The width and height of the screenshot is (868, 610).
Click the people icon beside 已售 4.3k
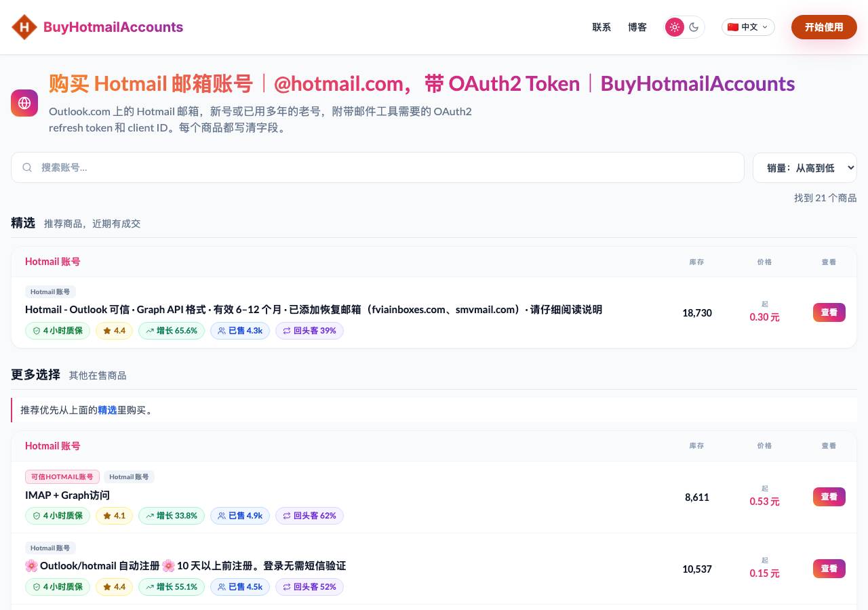tap(222, 331)
